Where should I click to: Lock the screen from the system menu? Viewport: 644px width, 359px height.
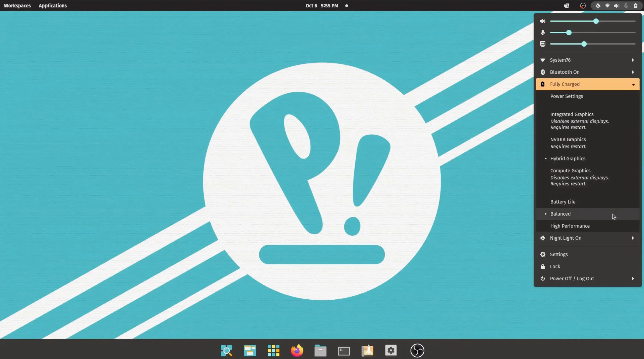click(588, 266)
